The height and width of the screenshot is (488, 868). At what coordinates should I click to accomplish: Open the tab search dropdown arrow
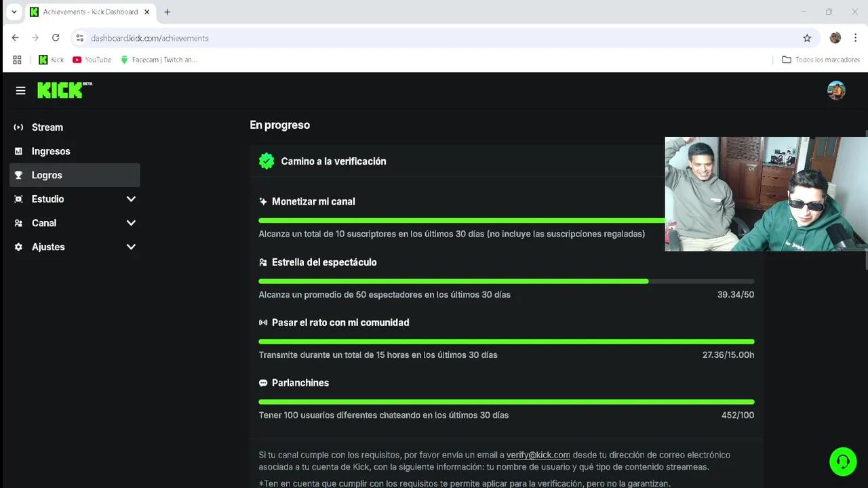pos(14,12)
